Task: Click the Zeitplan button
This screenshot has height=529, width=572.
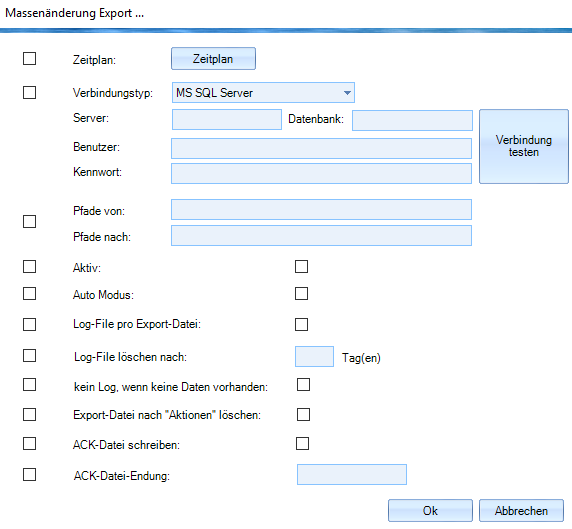Action: click(x=213, y=58)
